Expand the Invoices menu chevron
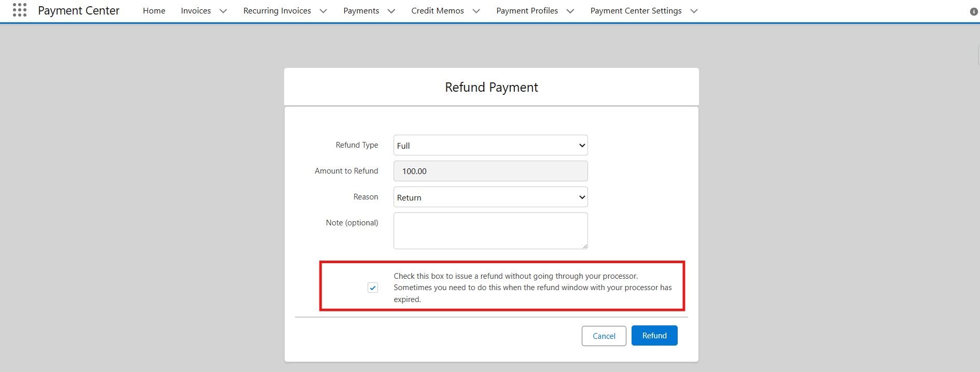This screenshot has height=372, width=980. [x=223, y=11]
